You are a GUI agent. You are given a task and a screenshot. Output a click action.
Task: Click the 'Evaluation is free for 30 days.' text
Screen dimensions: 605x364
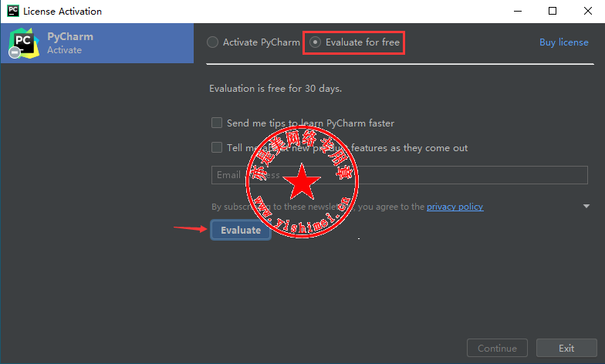pos(275,89)
